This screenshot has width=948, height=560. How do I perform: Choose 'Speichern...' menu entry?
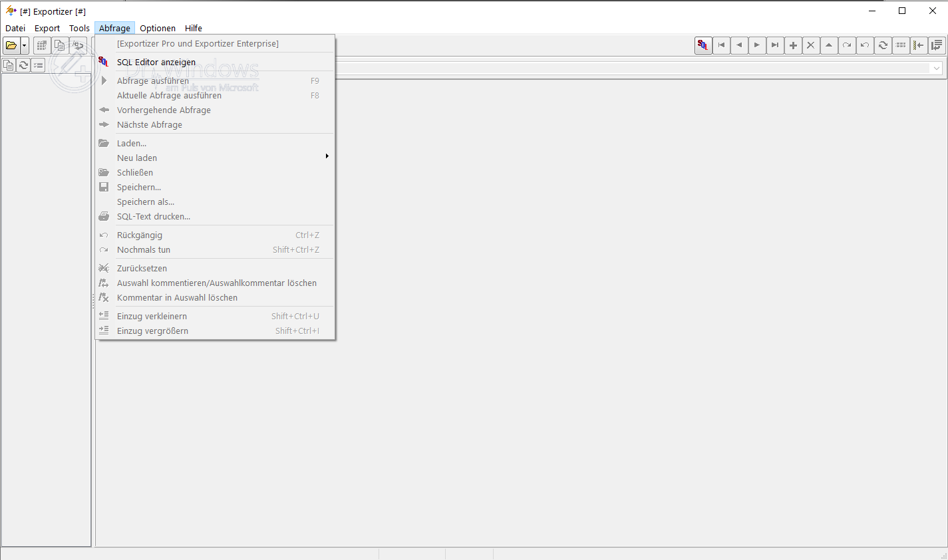click(x=215, y=187)
